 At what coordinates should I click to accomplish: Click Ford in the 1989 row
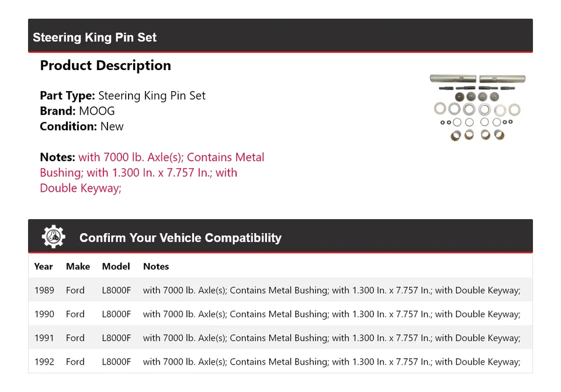click(75, 290)
